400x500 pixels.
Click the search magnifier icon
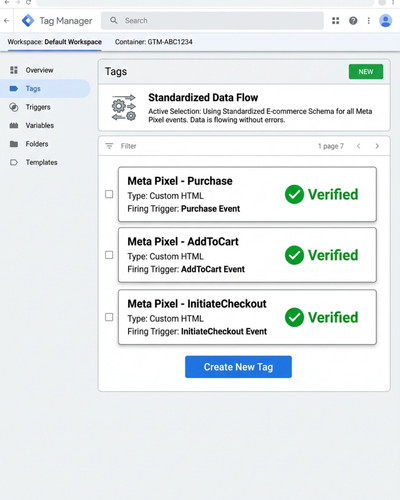(114, 20)
